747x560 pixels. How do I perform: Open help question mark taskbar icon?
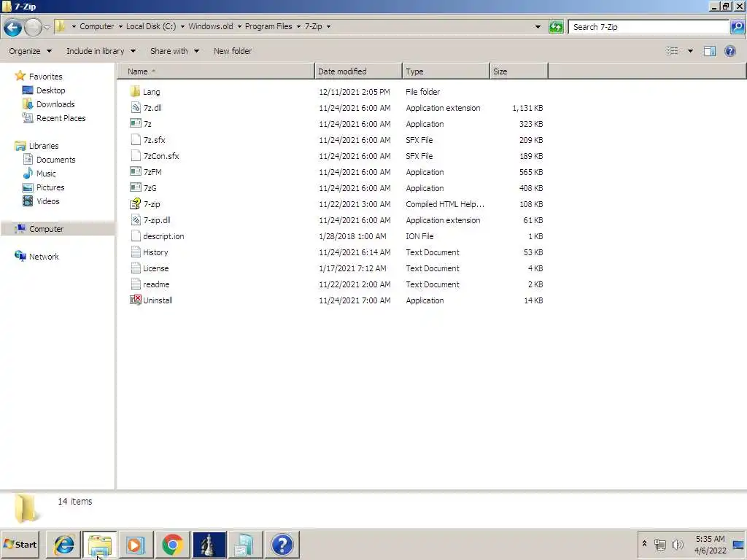click(x=282, y=544)
